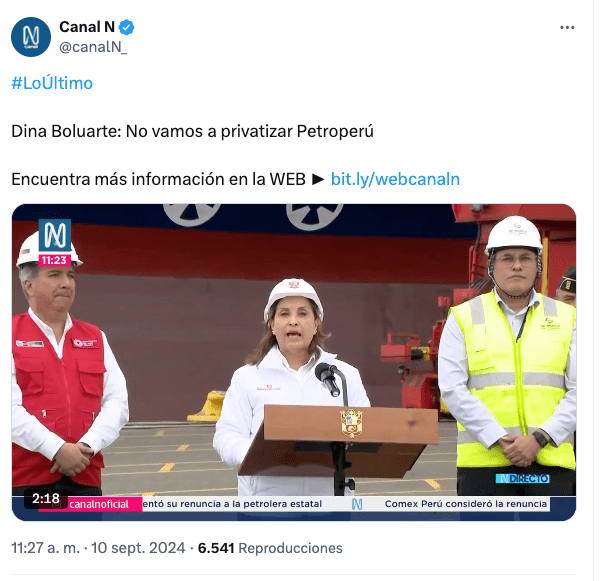View the 6.541 Reproducciones count

coord(270,548)
